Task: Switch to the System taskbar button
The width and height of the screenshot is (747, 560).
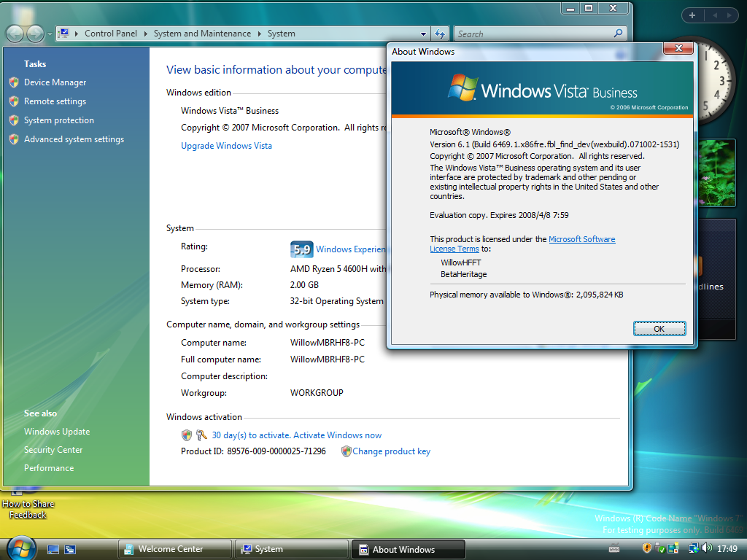Action: (x=292, y=550)
